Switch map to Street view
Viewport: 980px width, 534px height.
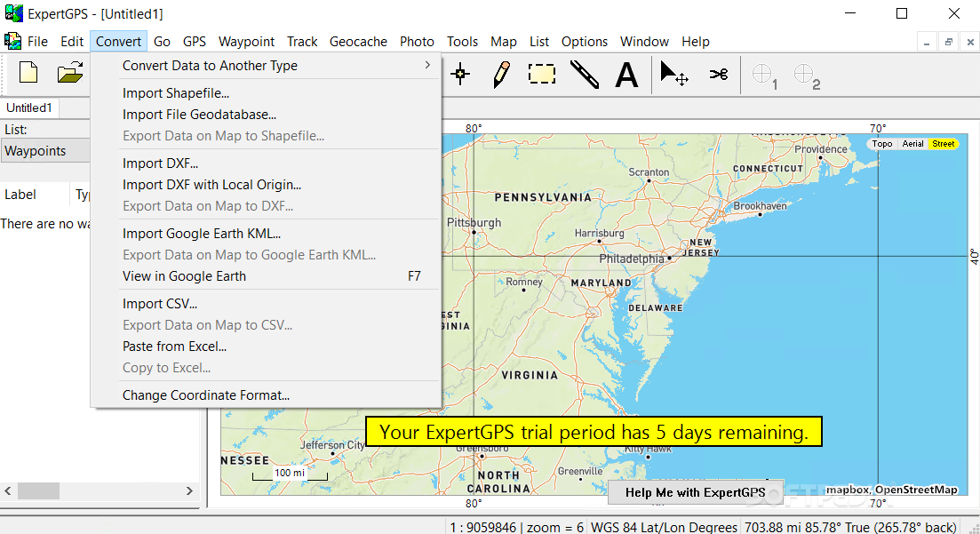pos(943,144)
